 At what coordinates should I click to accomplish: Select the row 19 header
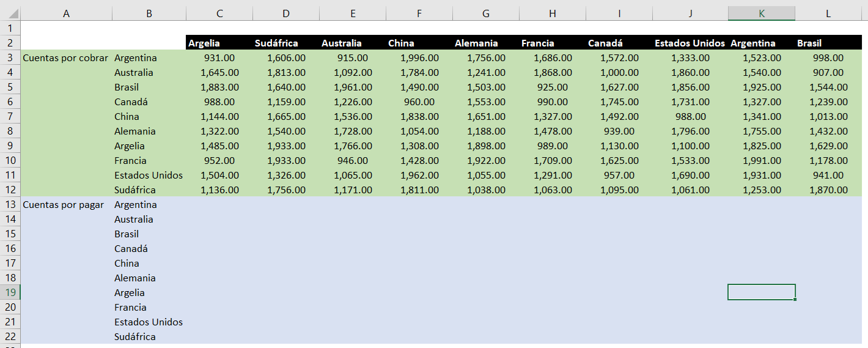(x=10, y=293)
